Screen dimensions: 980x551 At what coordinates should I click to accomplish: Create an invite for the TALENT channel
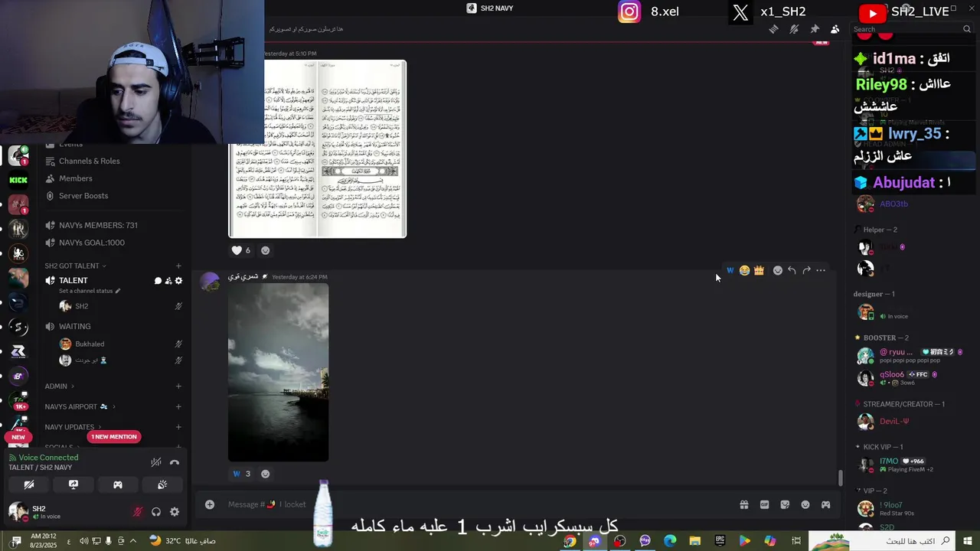168,281
